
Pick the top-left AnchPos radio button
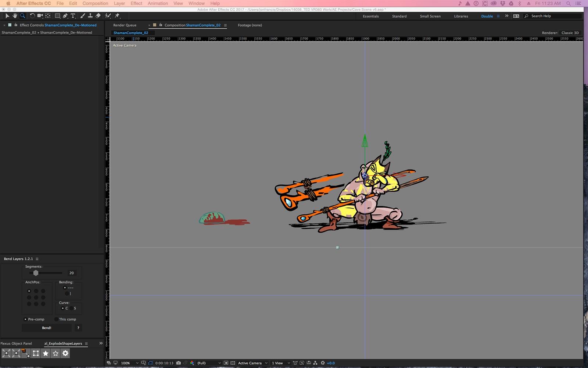tap(29, 291)
